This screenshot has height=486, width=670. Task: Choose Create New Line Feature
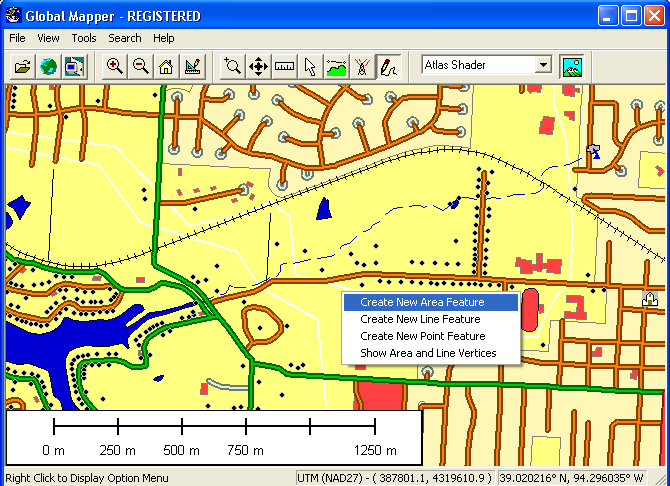click(431, 319)
